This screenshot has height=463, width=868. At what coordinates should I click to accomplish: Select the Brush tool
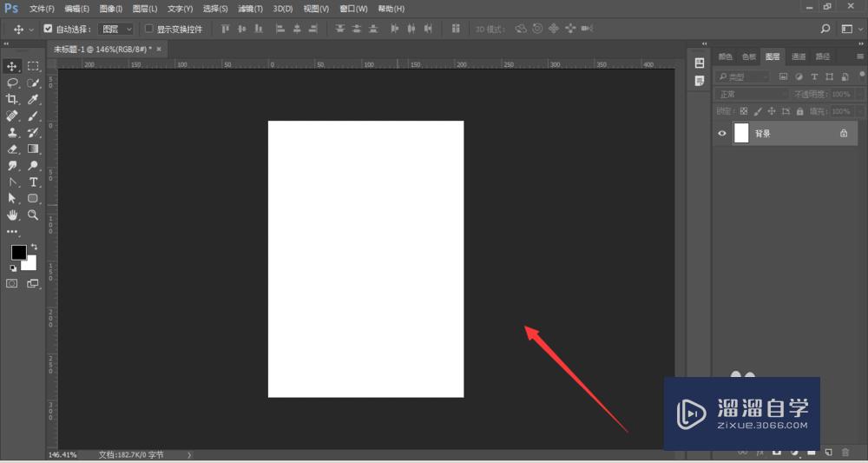(x=33, y=116)
